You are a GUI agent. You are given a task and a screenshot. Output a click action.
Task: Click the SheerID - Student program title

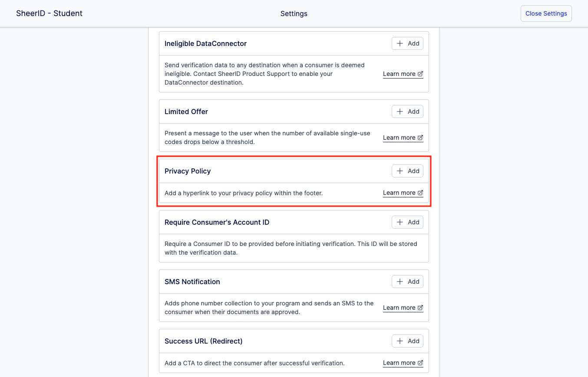tap(49, 13)
